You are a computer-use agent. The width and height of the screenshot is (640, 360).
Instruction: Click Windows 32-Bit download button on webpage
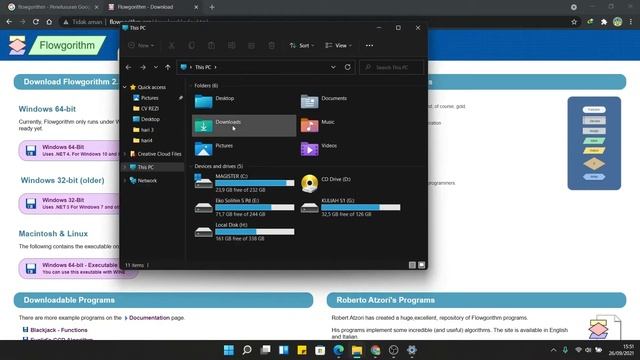pos(69,204)
